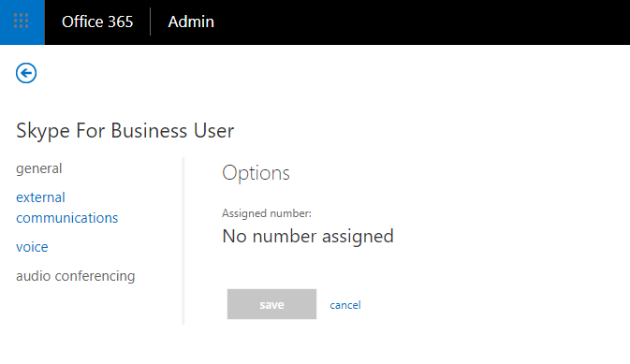
Task: Click the Skype For Business User heading
Action: pos(125,131)
